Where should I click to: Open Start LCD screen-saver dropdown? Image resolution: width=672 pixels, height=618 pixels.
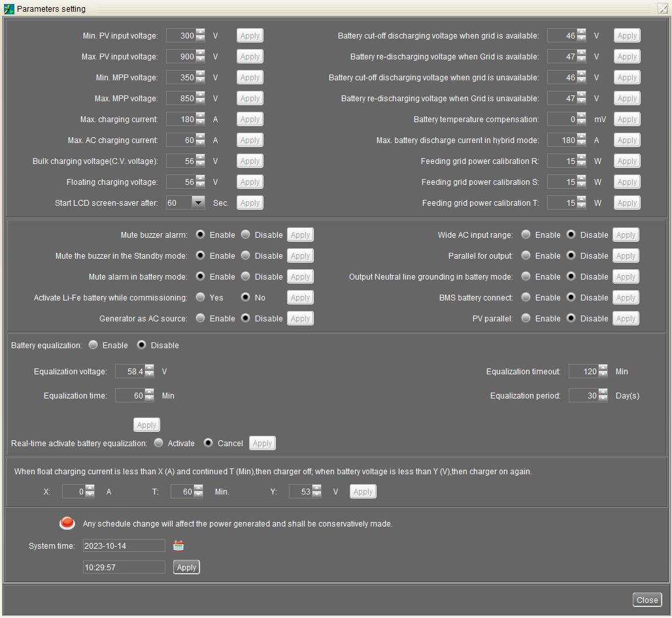[198, 203]
